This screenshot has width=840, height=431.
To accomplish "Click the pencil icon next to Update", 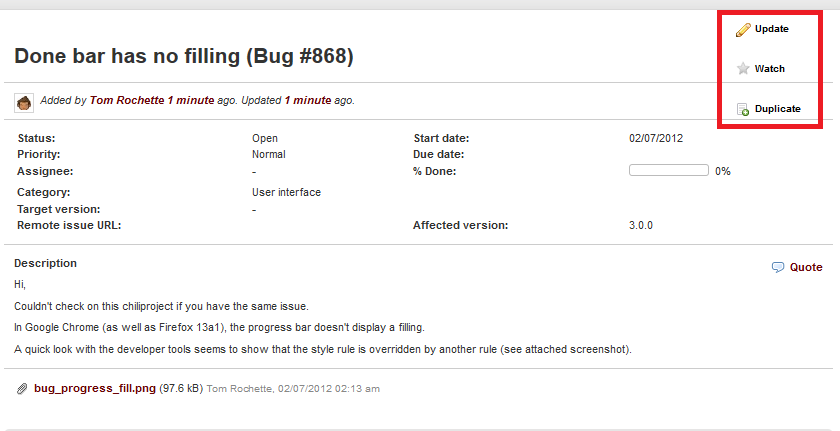I will (x=742, y=30).
